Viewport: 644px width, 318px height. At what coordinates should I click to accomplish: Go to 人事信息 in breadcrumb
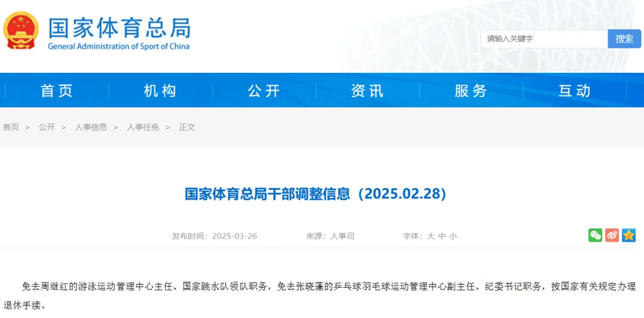coord(91,127)
